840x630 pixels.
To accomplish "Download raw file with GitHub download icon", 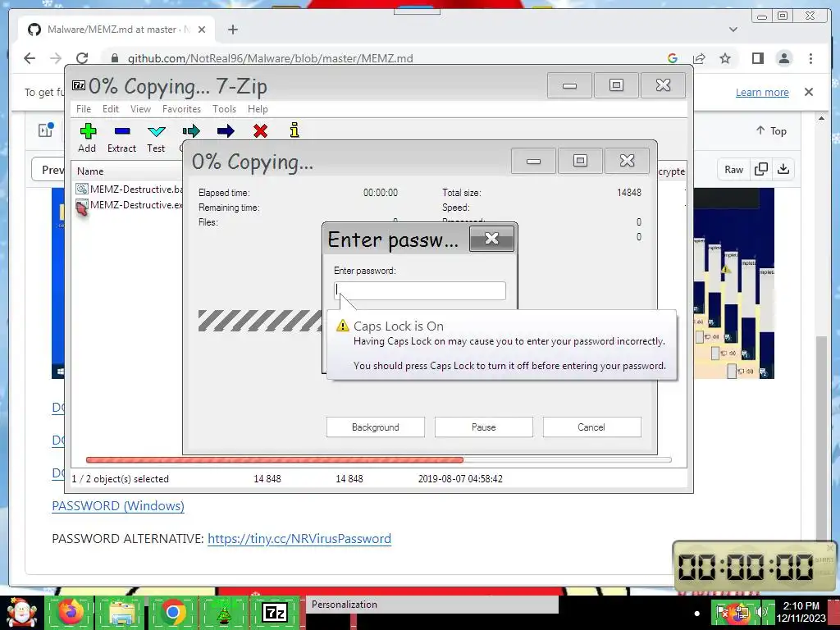I will click(783, 169).
